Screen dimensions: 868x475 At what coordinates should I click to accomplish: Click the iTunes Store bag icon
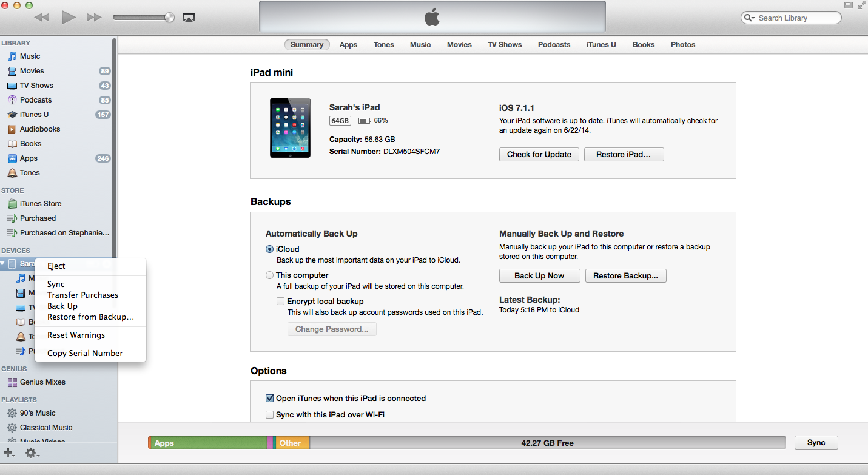(12, 204)
